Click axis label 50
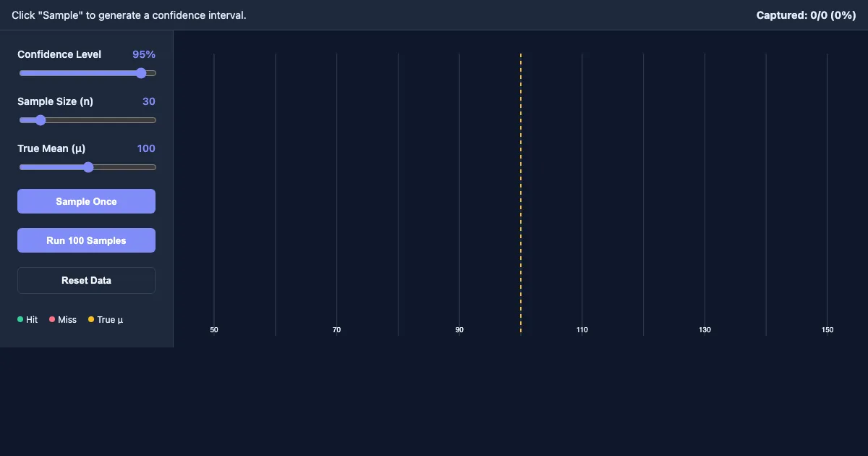Viewport: 868px width, 456px height. (x=214, y=330)
